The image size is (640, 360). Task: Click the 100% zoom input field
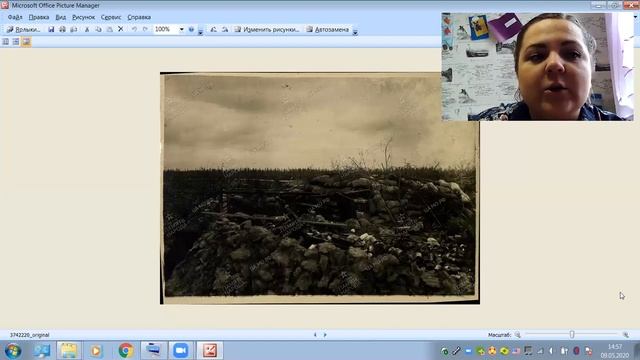[166, 29]
